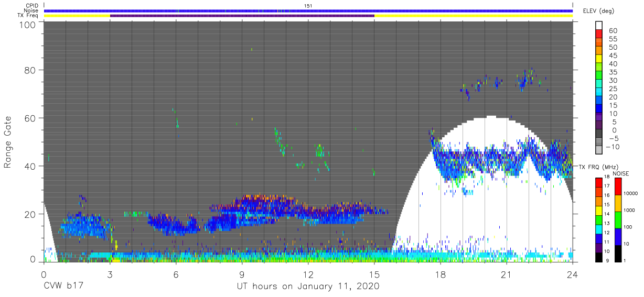Pick the red top segment of the NOISE colorbar
The width and height of the screenshot is (644, 297).
click(618, 186)
